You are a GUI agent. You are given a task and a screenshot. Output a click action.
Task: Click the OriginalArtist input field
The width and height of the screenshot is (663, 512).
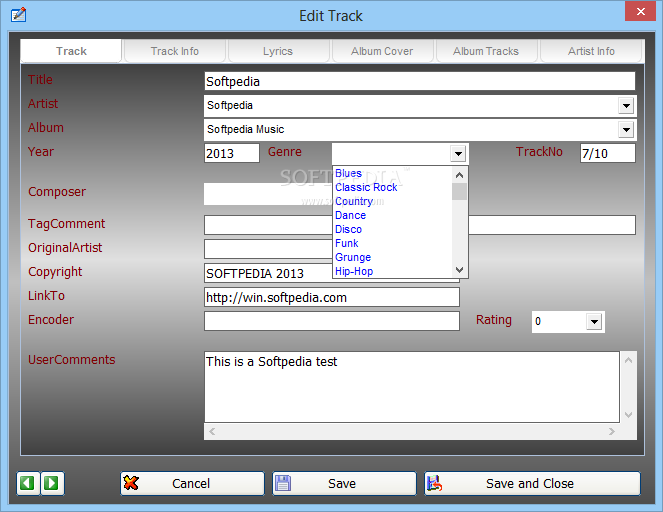[268, 249]
